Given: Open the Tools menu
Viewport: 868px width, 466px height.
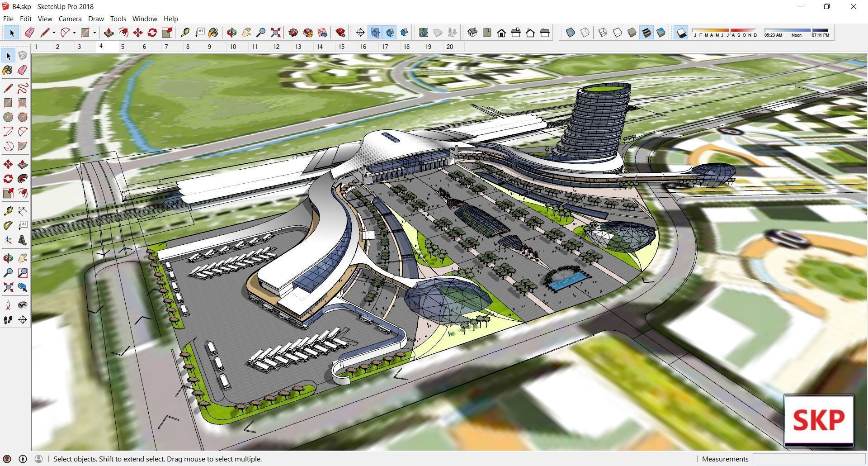Looking at the screenshot, I should pos(118,19).
